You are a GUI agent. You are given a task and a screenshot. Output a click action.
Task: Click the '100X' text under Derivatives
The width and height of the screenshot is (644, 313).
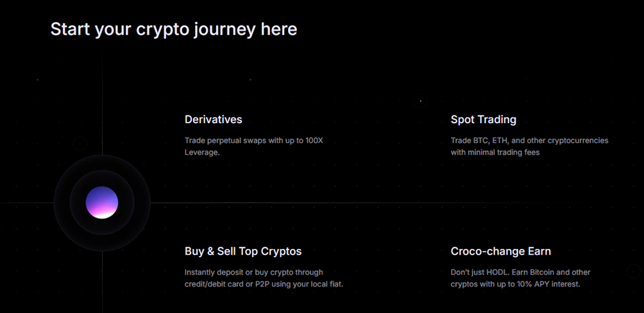click(x=314, y=140)
